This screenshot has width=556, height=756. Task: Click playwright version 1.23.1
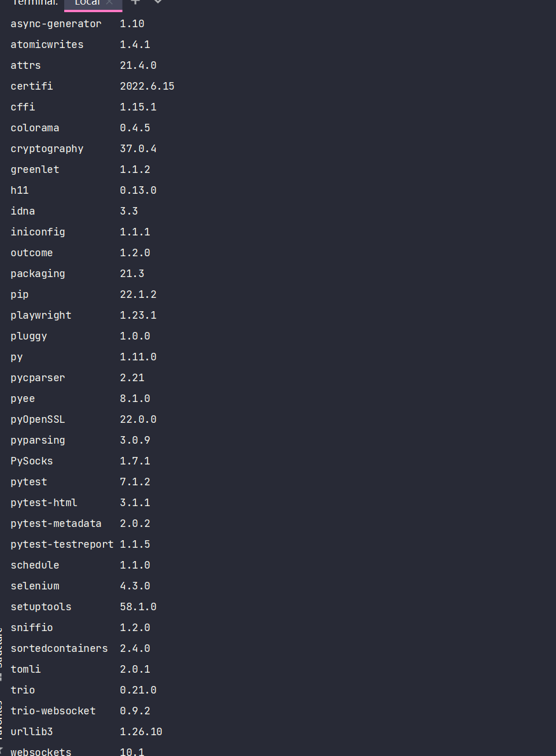pos(138,315)
